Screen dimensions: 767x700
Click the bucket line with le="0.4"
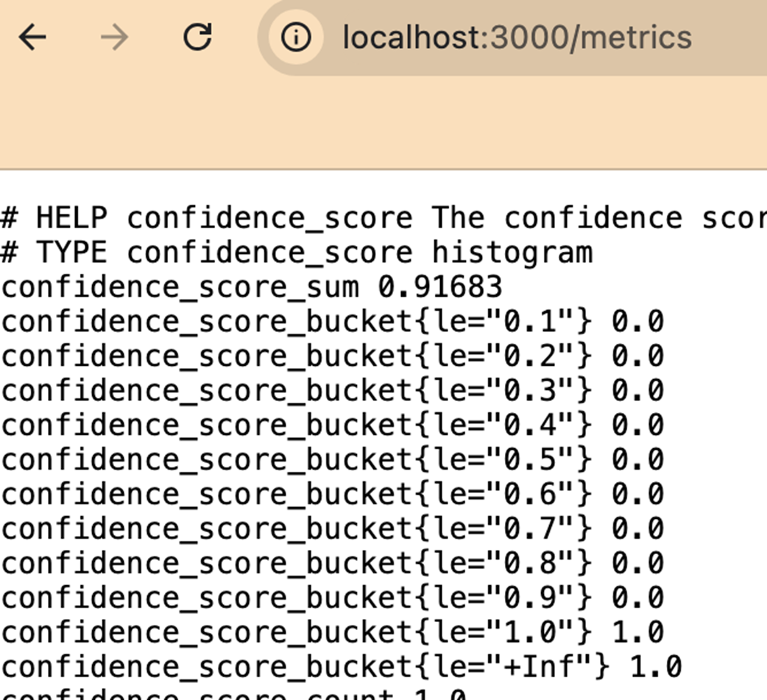tap(332, 425)
